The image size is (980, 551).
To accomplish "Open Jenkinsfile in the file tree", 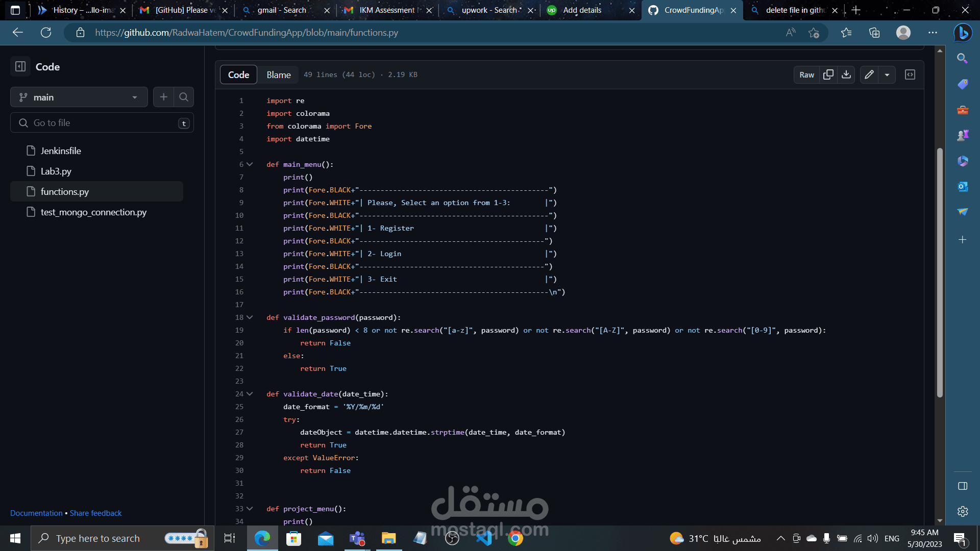I will tap(61, 151).
